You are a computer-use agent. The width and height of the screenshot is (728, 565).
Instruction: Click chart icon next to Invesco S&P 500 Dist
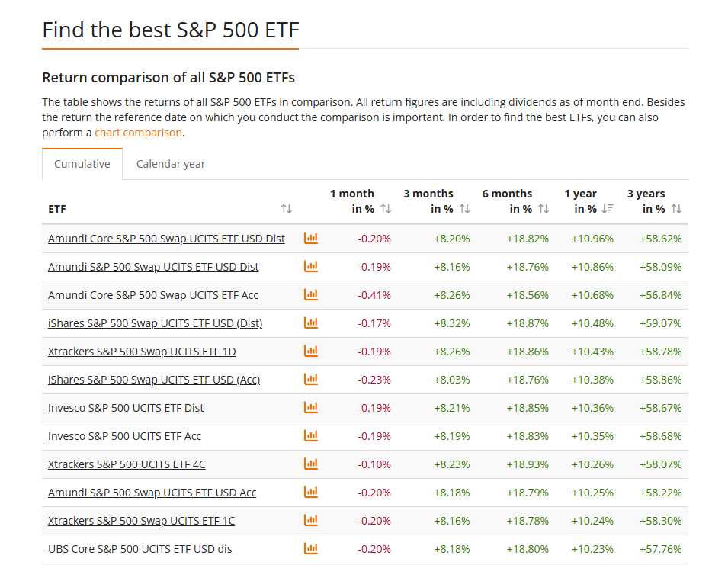(310, 408)
